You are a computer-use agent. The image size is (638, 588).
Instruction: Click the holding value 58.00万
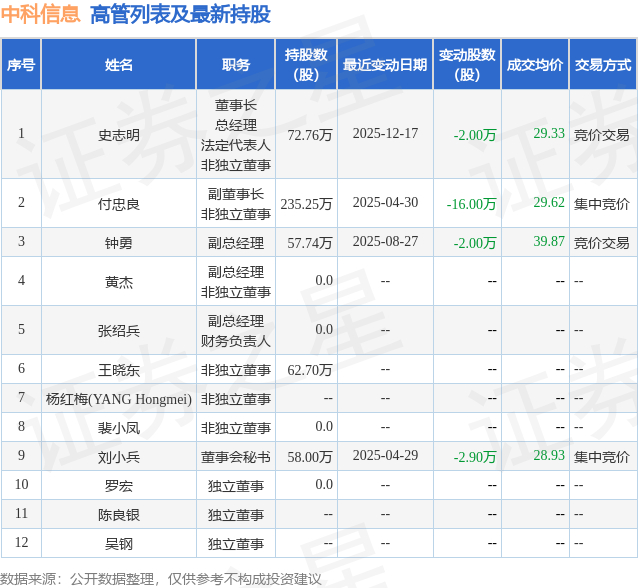(x=310, y=457)
